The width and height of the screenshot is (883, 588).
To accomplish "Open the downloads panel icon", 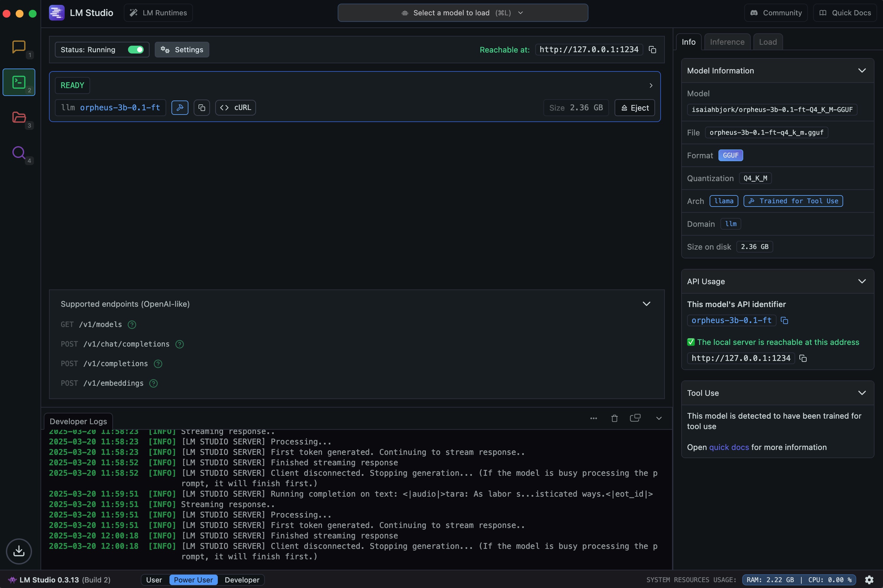I will click(19, 551).
